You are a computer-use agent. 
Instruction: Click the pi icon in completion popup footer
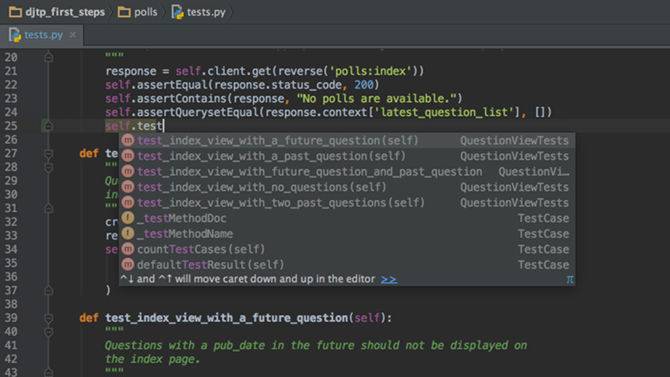click(570, 280)
